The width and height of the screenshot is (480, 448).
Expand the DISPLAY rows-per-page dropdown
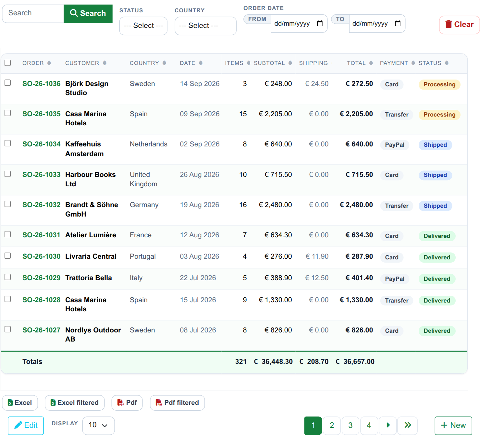click(98, 425)
